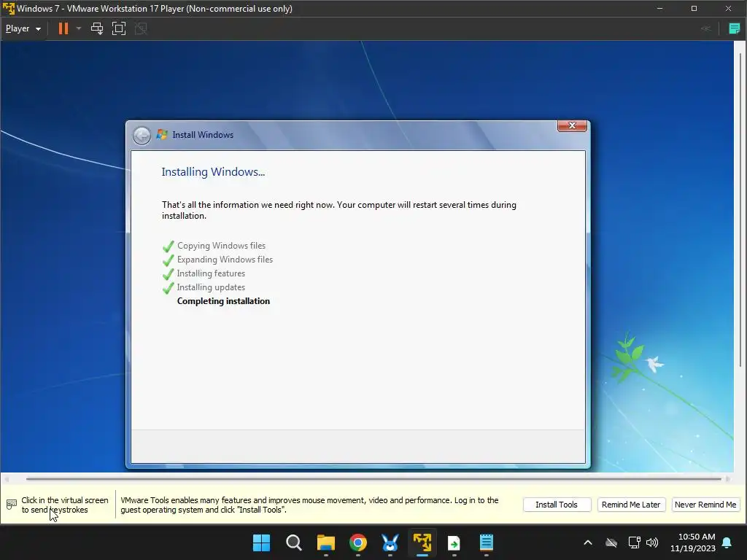
Task: Click Send Ctrl+Alt+Del toolbar icon
Action: tap(97, 28)
